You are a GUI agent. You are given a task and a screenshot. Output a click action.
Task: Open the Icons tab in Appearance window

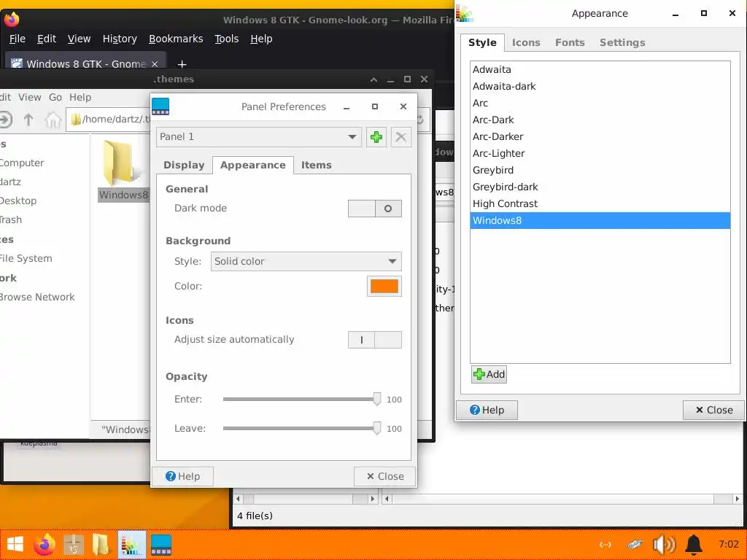(526, 43)
